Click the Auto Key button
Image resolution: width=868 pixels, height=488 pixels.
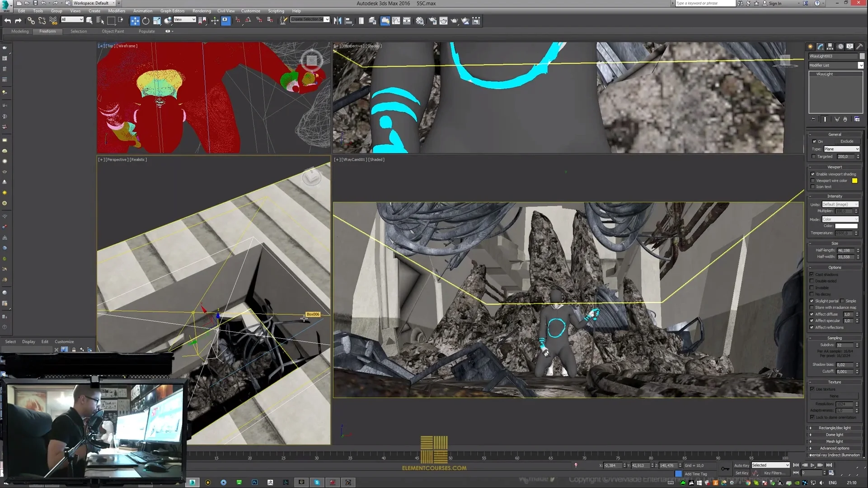point(741,465)
